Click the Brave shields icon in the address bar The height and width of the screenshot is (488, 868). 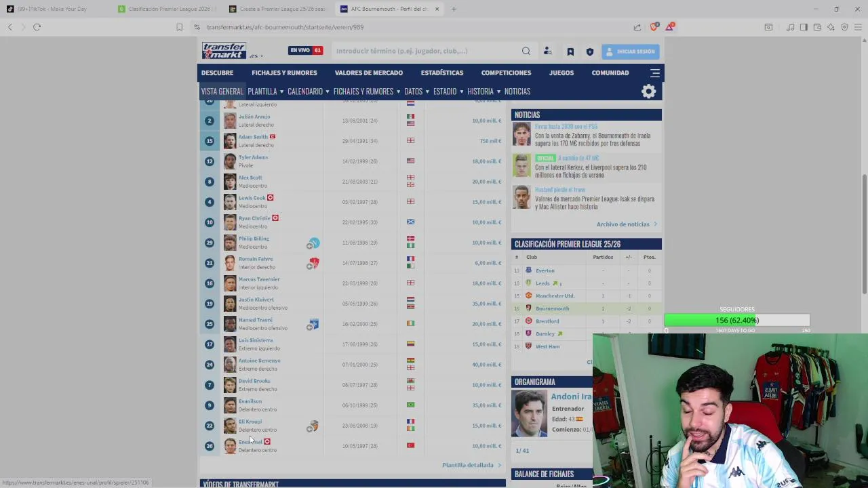pyautogui.click(x=654, y=27)
